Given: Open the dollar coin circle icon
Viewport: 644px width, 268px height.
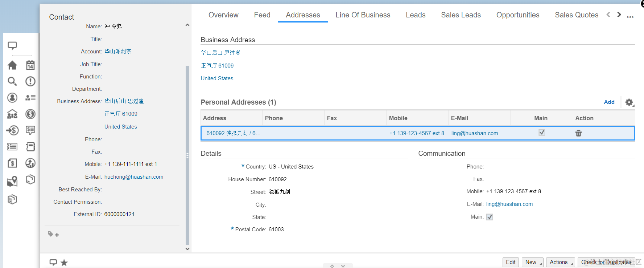Looking at the screenshot, I should point(30,114).
